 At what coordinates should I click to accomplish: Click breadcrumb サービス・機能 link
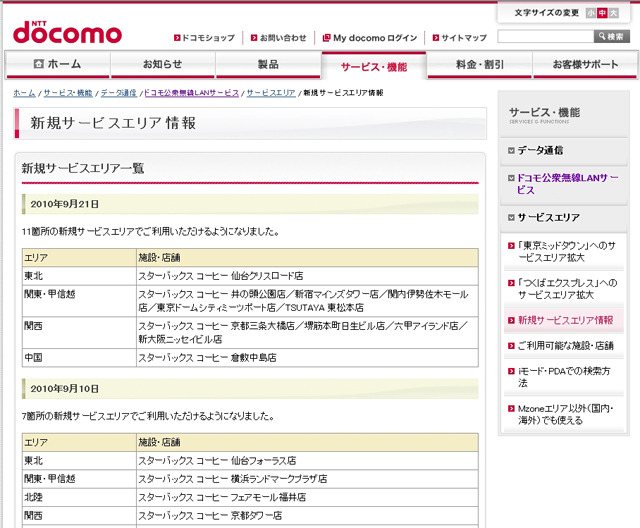point(68,93)
